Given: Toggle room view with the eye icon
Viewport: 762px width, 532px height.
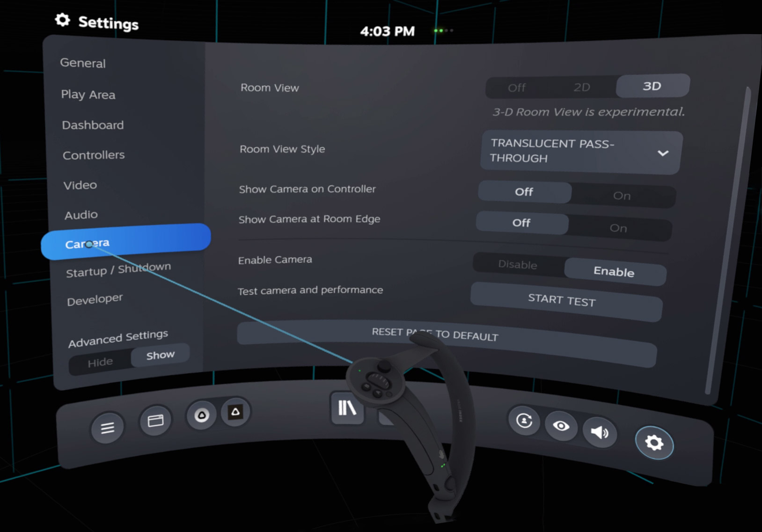Looking at the screenshot, I should tap(561, 426).
